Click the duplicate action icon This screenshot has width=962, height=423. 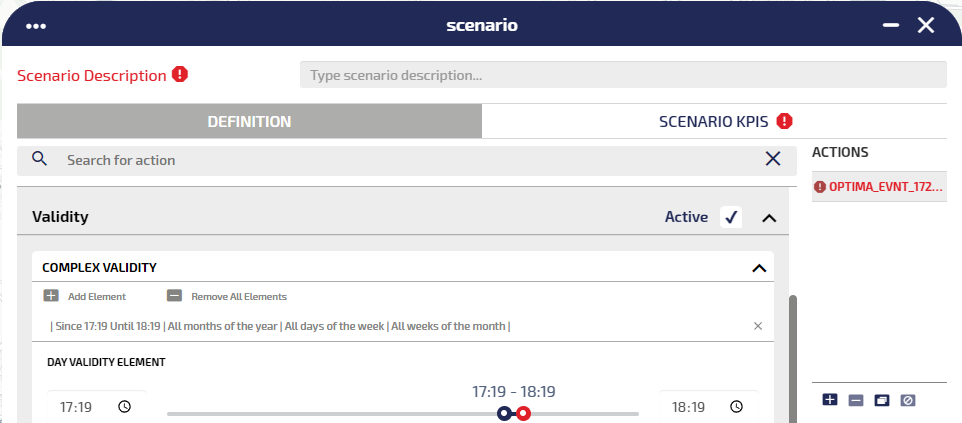[881, 400]
